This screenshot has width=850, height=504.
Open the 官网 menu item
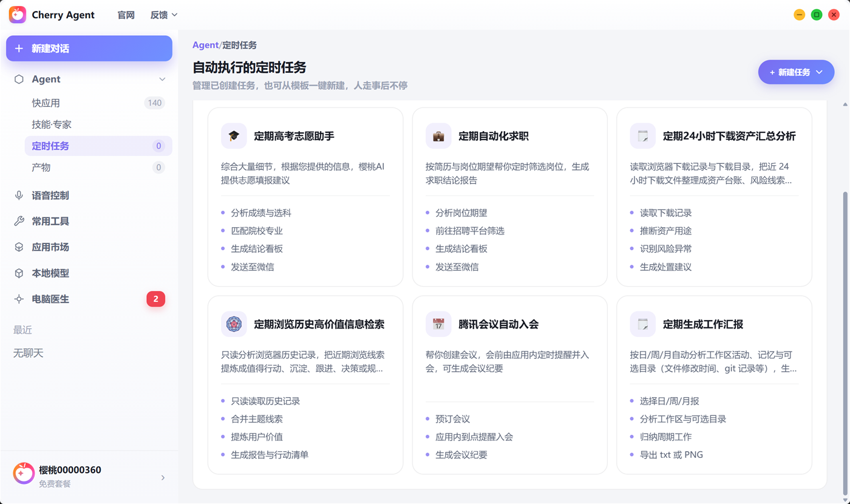coord(126,15)
